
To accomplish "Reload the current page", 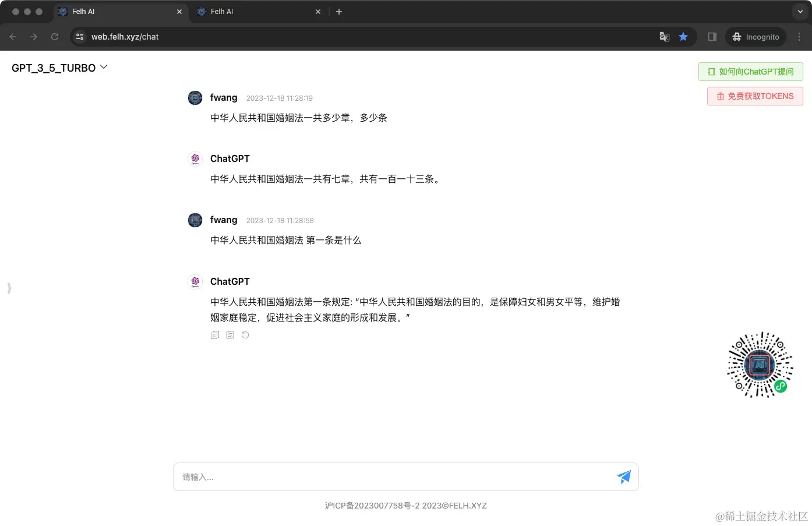I will coord(55,37).
